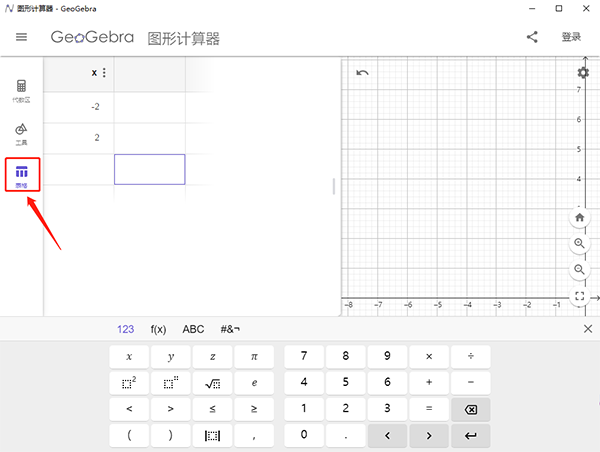Reset graph to home view
This screenshot has height=452, width=600.
pyautogui.click(x=579, y=217)
